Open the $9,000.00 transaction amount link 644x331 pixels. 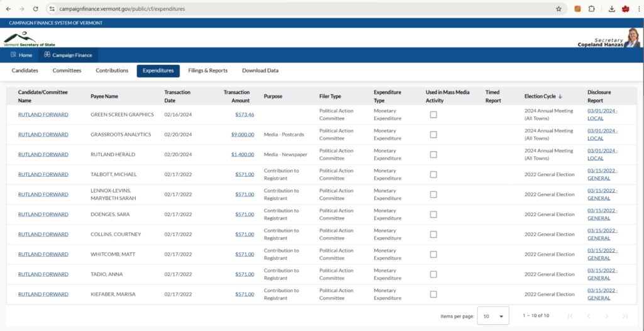242,135
